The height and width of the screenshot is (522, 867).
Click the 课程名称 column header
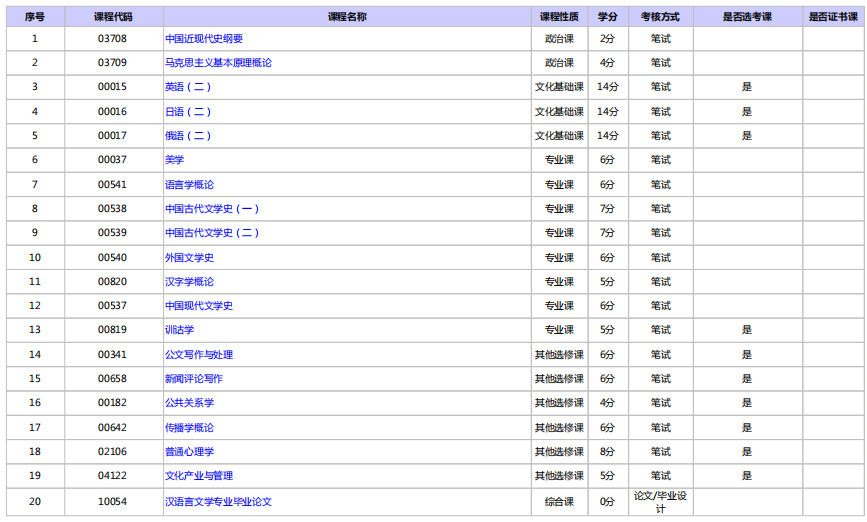[347, 16]
